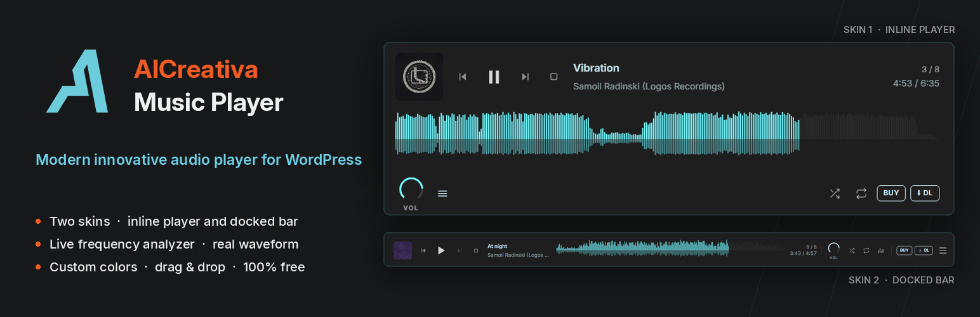
Task: Open the playlist menu in inline player
Action: click(442, 193)
